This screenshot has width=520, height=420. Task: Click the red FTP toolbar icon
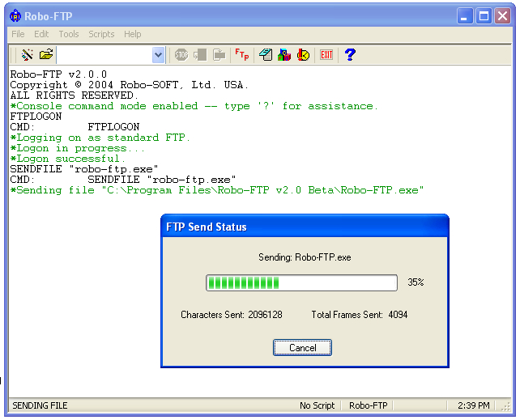241,55
